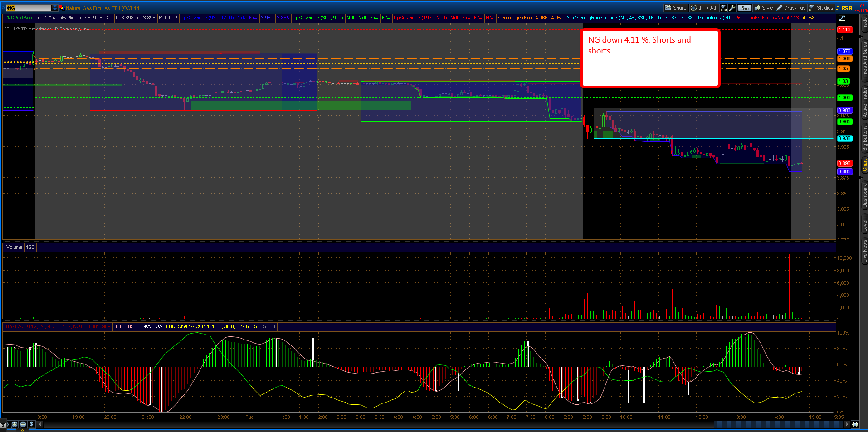This screenshot has height=432, width=868.
Task: Click the horizontal time scrollbar thumb
Action: [x=778, y=424]
